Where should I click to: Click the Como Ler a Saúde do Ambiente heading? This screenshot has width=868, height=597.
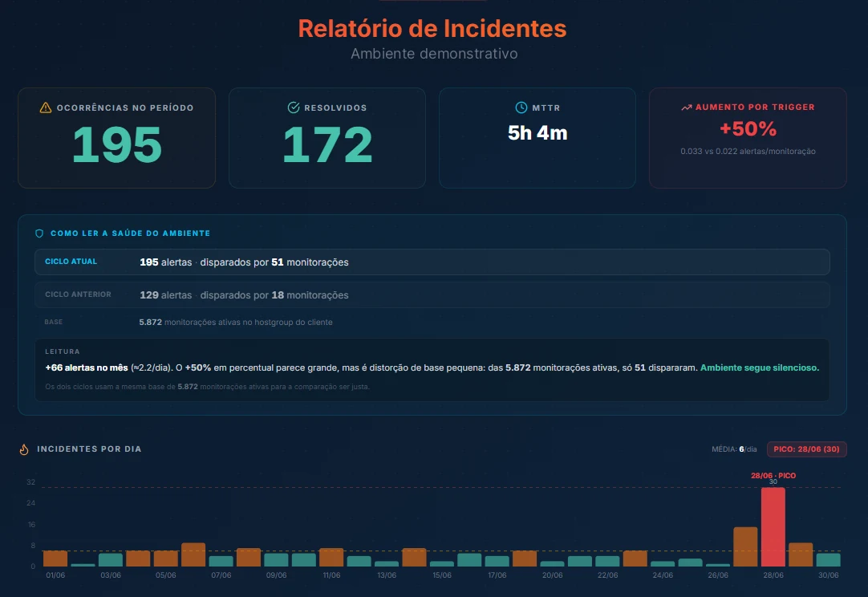coord(130,234)
